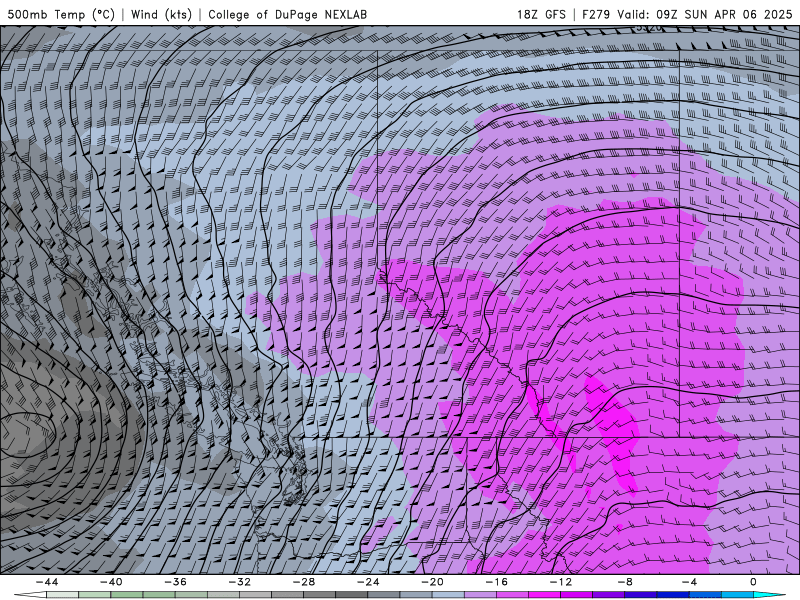Click the -12 color bar label
The width and height of the screenshot is (800, 600).
pos(561,582)
